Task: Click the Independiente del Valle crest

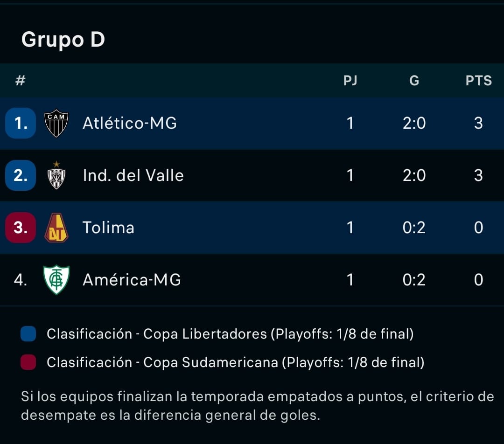Action: coord(56,176)
